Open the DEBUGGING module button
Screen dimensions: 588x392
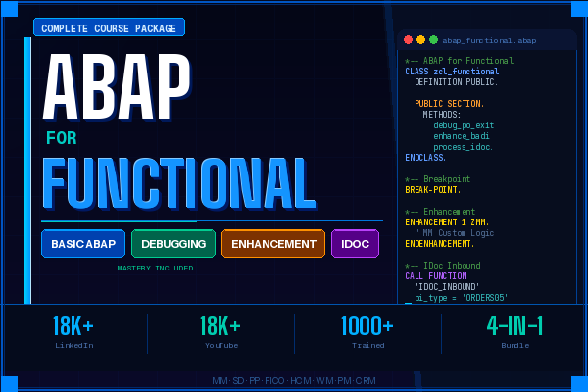[173, 244]
